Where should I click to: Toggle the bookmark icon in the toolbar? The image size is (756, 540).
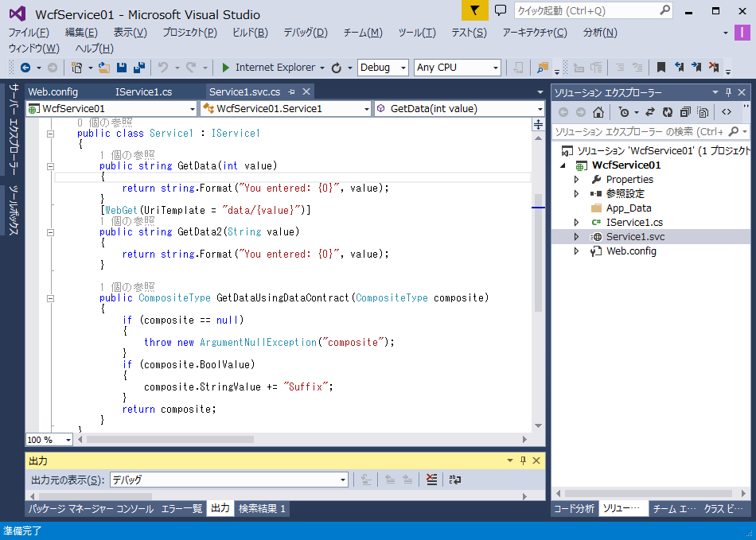661,68
